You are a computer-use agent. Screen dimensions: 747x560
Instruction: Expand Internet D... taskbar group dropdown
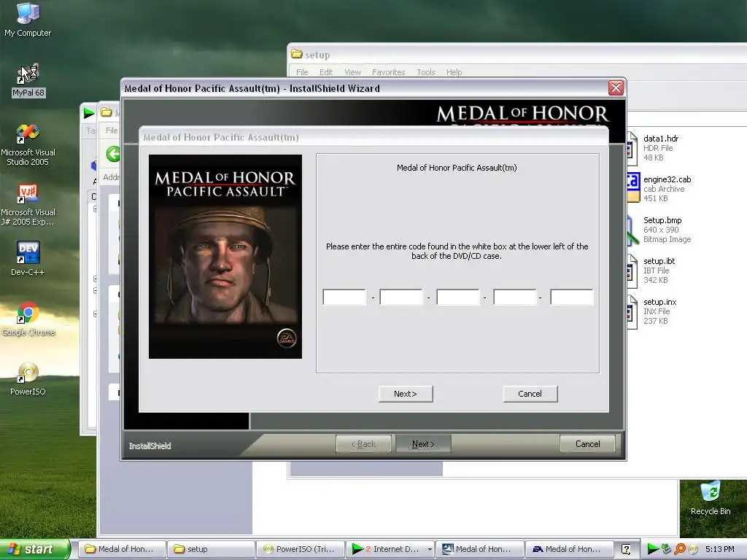430,549
